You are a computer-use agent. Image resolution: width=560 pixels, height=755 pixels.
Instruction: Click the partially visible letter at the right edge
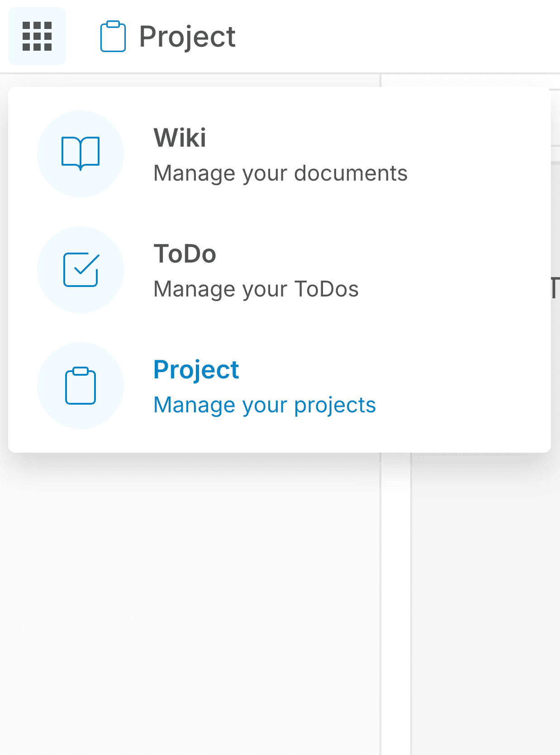pos(555,288)
